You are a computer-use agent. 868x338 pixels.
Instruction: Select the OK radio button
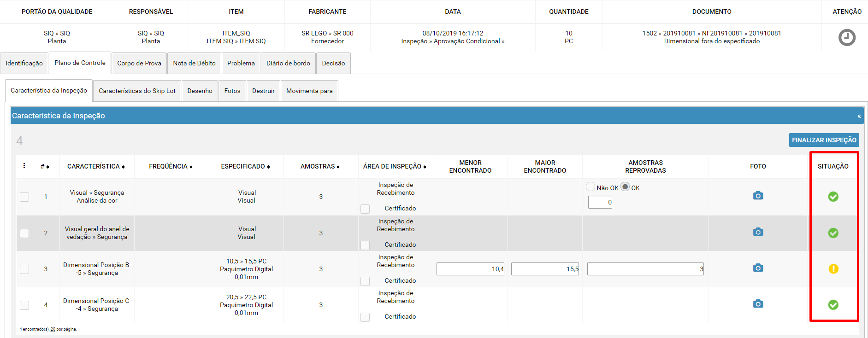click(x=625, y=186)
